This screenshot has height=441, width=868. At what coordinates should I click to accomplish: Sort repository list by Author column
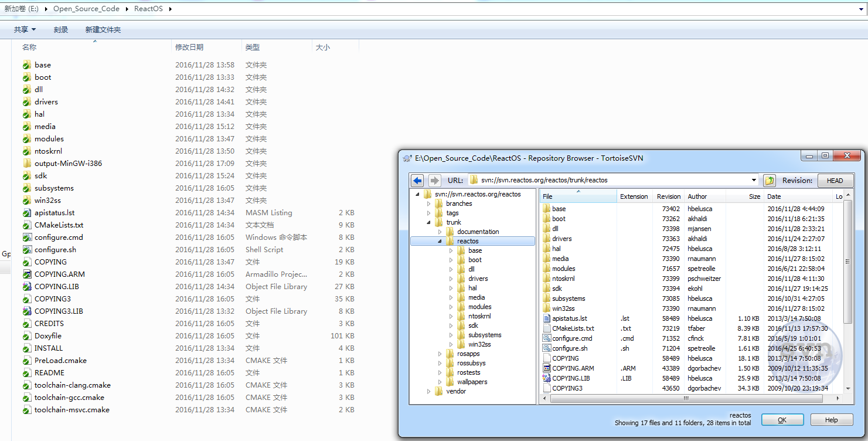pyautogui.click(x=705, y=196)
